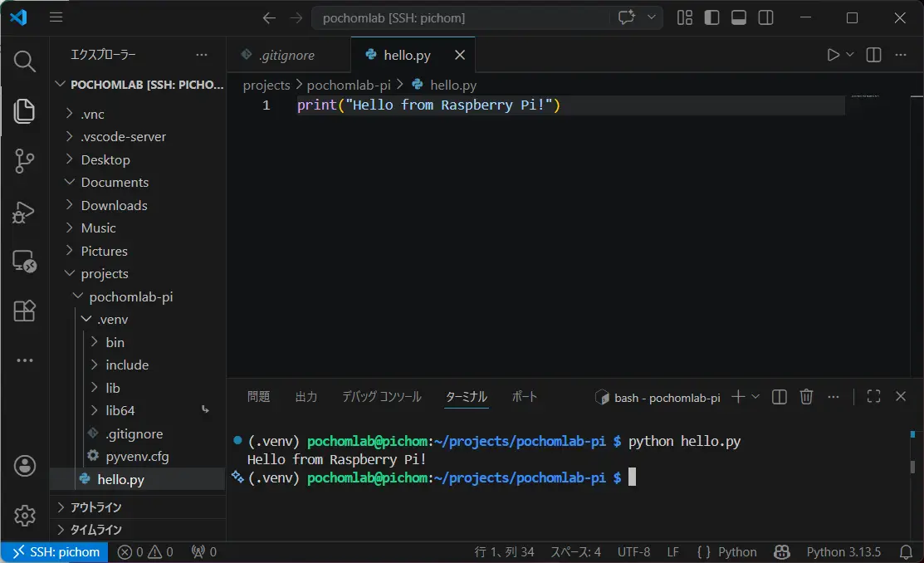The image size is (924, 563).
Task: Open the hamburger application menu
Action: click(x=56, y=17)
